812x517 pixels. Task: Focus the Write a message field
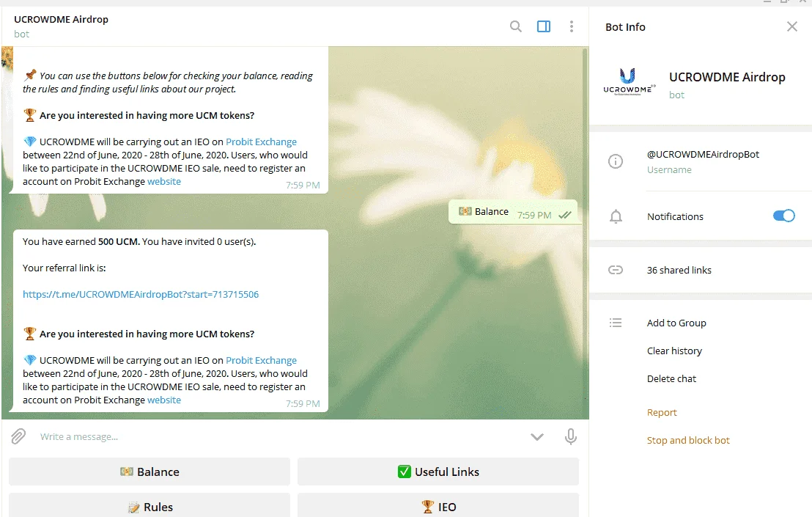(280, 437)
